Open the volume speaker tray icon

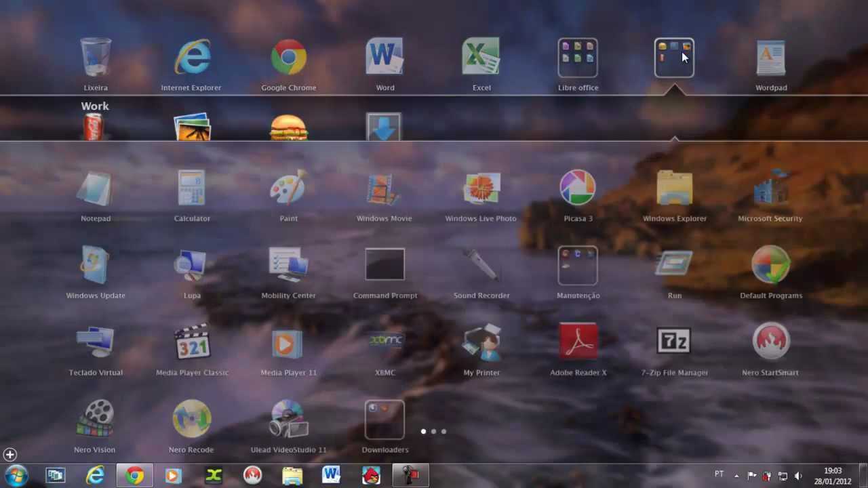(798, 476)
